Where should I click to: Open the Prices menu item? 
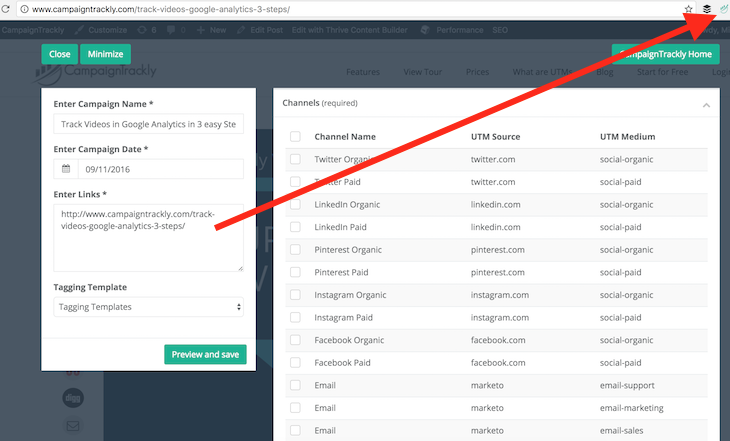coord(477,72)
